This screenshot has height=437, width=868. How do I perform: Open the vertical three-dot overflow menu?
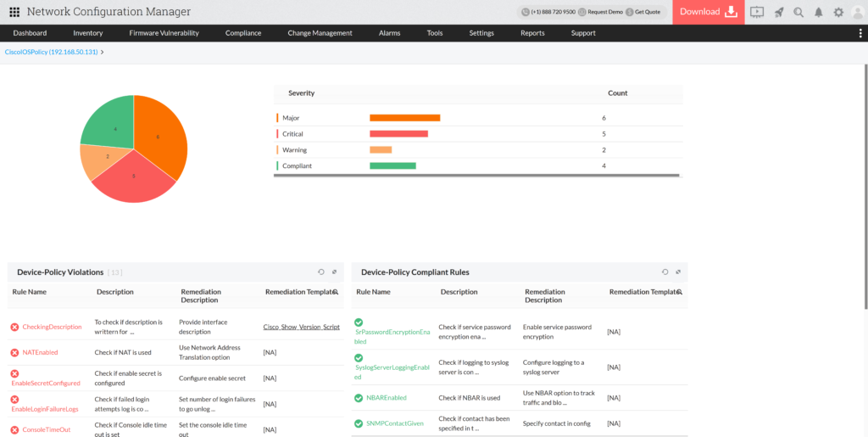860,33
